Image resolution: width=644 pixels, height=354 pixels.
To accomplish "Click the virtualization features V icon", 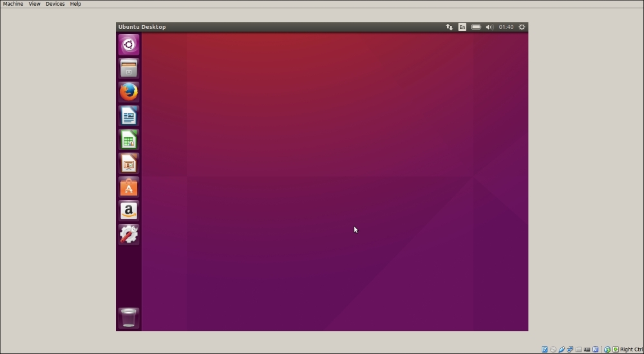I will coord(595,349).
